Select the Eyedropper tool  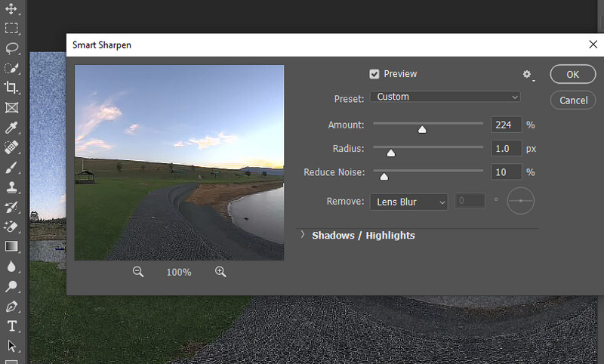tap(12, 127)
